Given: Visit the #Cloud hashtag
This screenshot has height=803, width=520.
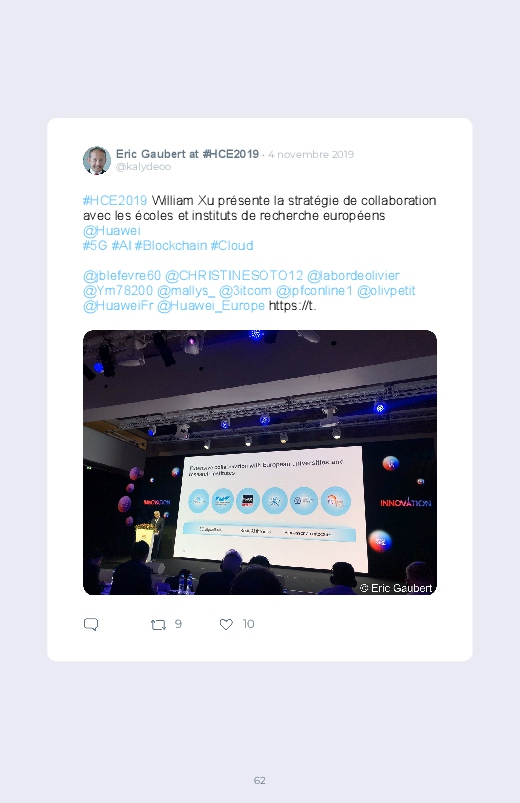Looking at the screenshot, I should [232, 245].
